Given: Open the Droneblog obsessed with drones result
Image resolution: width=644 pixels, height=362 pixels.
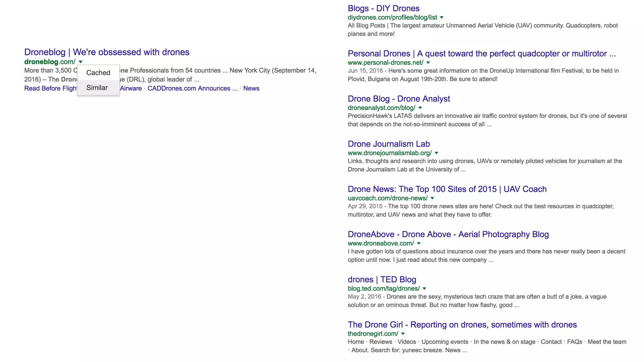Looking at the screenshot, I should point(107,52).
